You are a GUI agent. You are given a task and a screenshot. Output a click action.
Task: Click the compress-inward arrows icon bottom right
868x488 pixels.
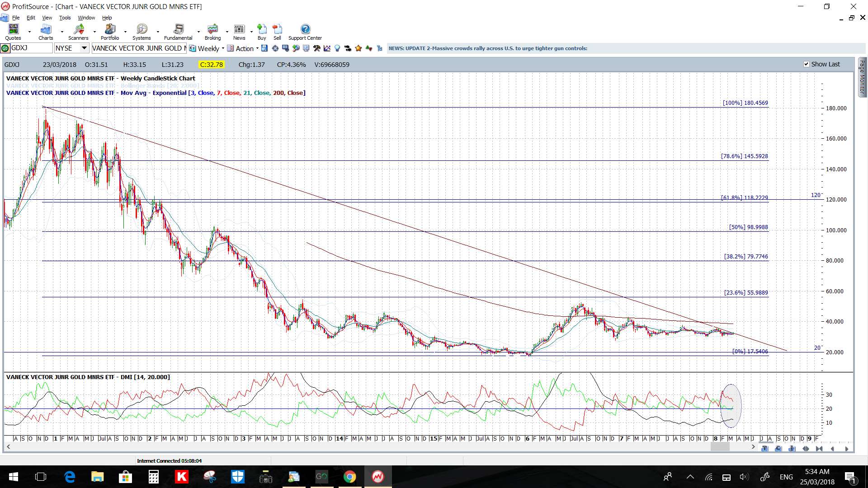pos(819,449)
